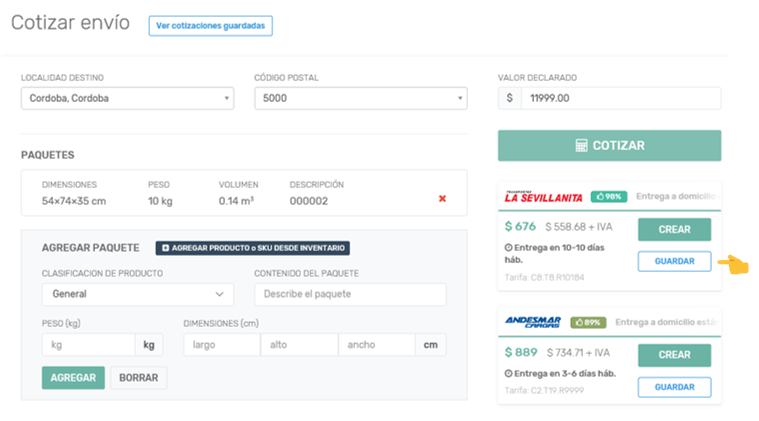Image resolution: width=759 pixels, height=421 pixels.
Task: Click the 89% rating badge
Action: [x=588, y=322]
